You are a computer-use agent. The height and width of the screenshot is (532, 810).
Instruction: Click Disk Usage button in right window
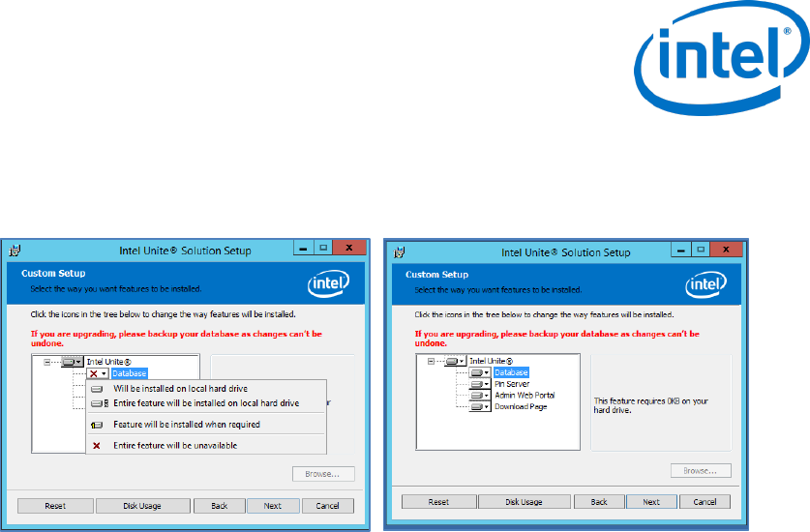point(524,501)
